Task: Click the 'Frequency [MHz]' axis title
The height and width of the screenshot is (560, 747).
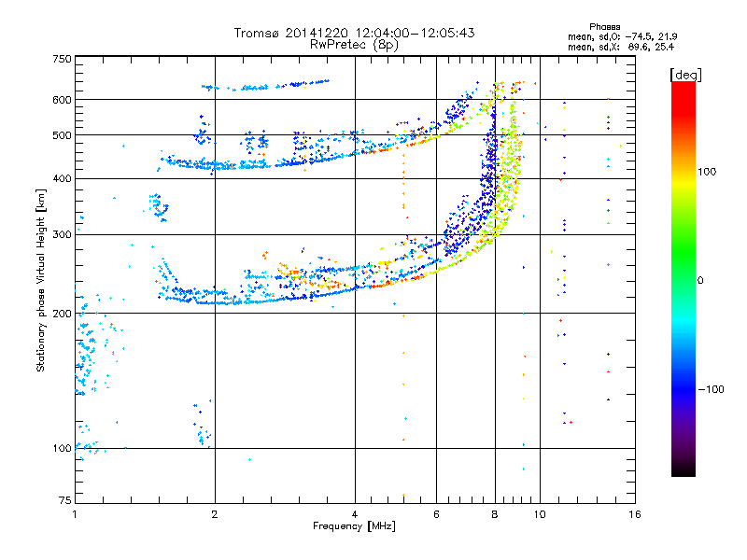Action: pos(354,526)
